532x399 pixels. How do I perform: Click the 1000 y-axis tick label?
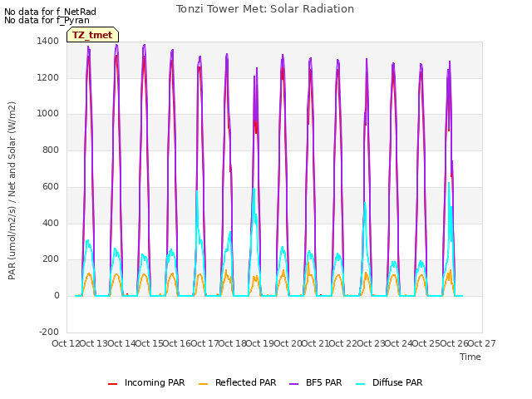coord(48,114)
